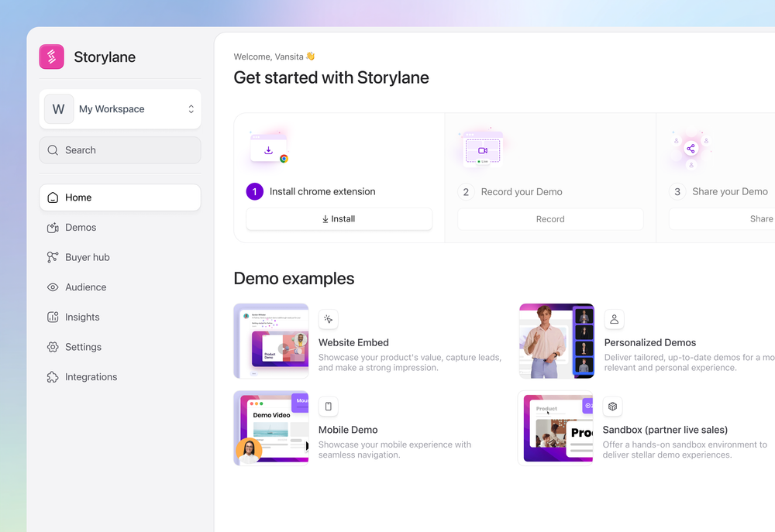Open the My Workspace switcher dropdown
Image resolution: width=775 pixels, height=532 pixels.
pyautogui.click(x=120, y=109)
